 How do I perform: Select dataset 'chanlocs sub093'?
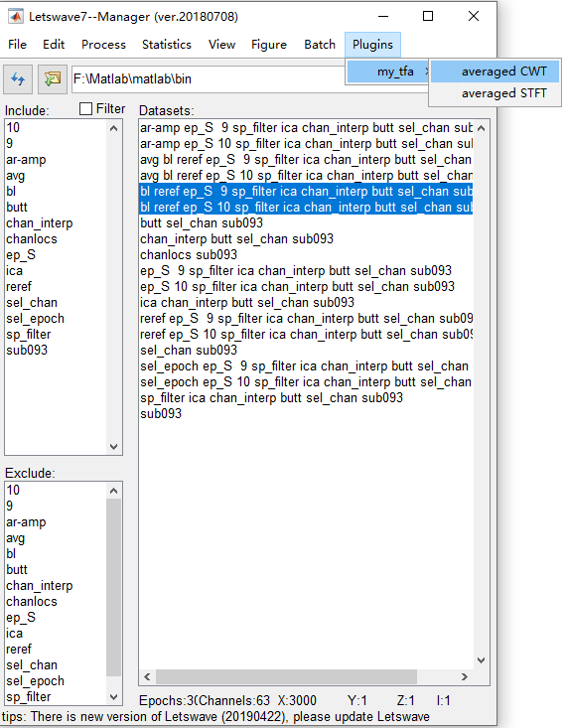point(306,255)
